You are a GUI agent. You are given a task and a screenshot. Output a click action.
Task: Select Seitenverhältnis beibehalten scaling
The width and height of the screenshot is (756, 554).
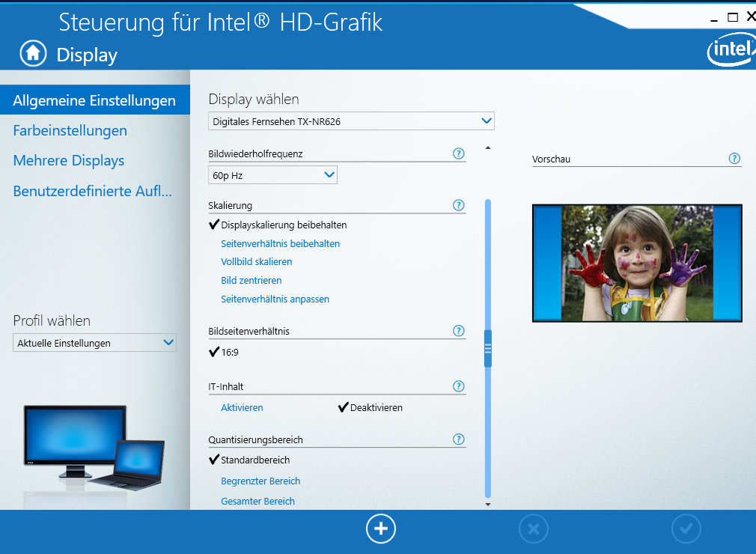280,243
